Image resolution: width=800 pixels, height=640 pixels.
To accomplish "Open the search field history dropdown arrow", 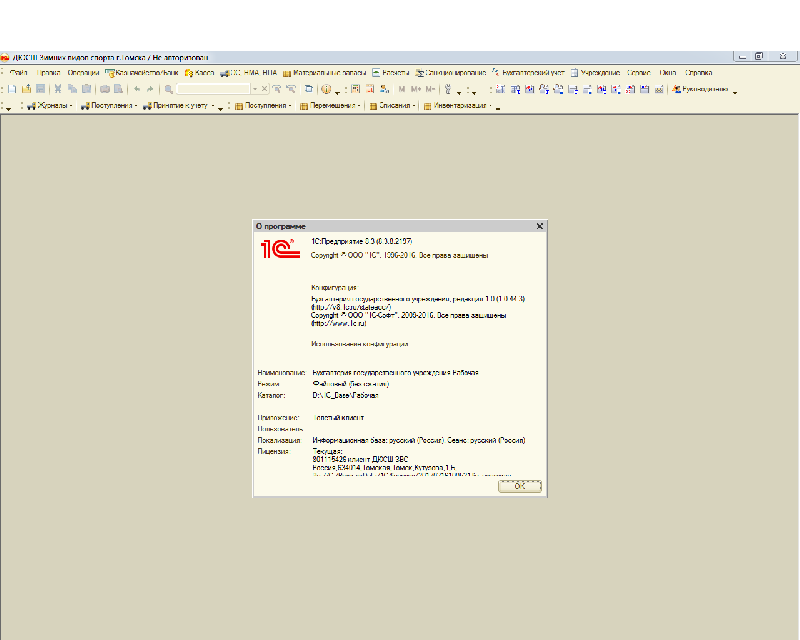I will click(255, 89).
